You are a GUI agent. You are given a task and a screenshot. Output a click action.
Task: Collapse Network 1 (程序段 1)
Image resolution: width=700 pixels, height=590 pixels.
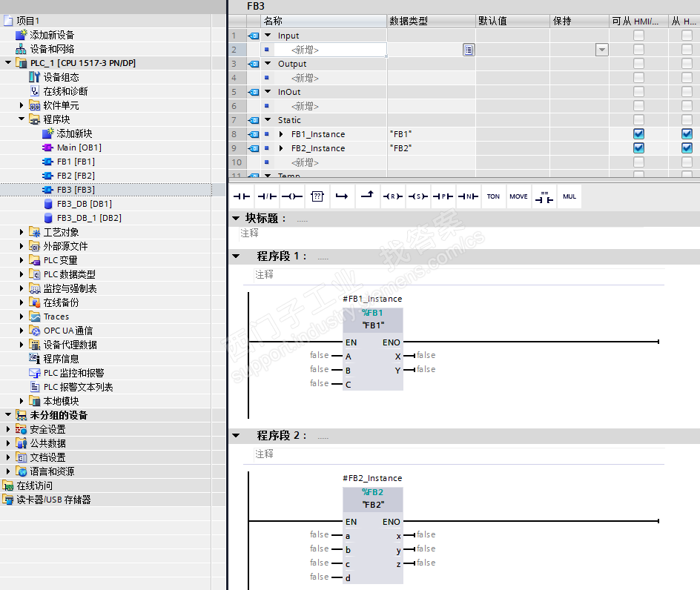click(236, 256)
